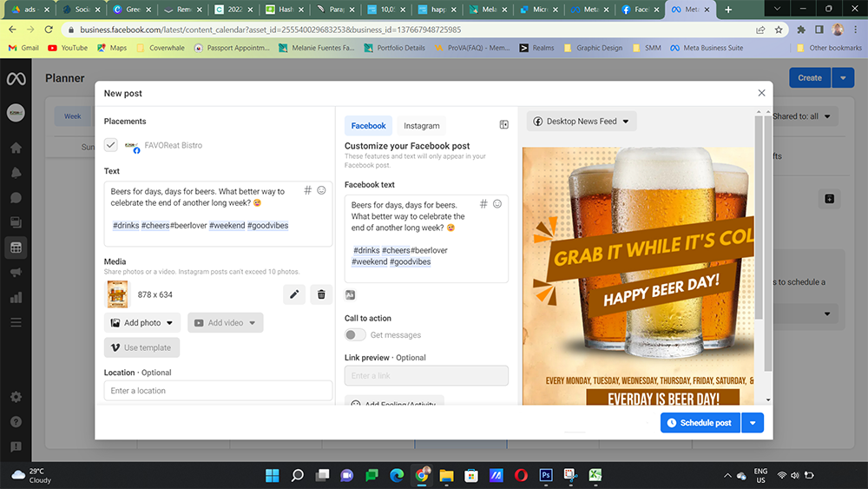Screen dimensions: 868x489
Task: Open All tools hamburger menu in sidebar
Action: pyautogui.click(x=16, y=322)
